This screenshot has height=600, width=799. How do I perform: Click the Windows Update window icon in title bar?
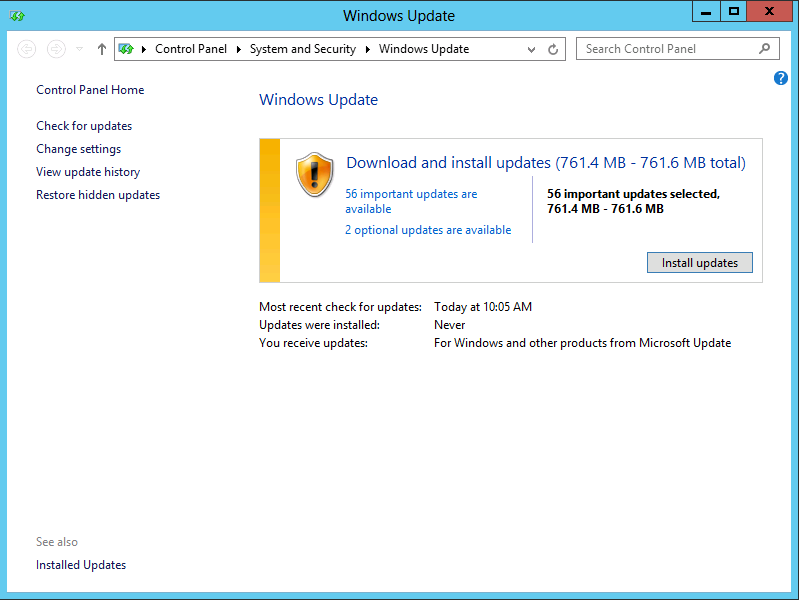click(x=17, y=16)
